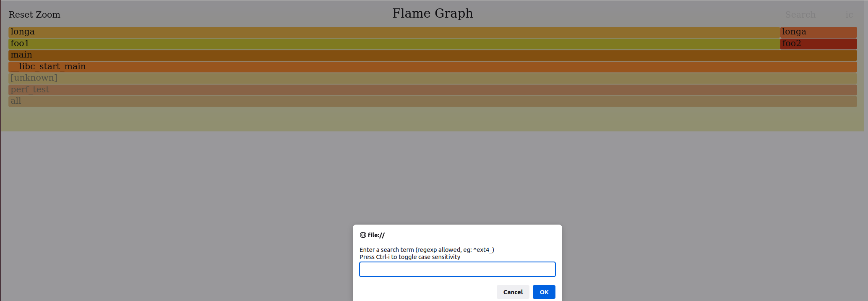Zoom into the __libc_start_main frame
Screen dimensions: 868x301
[432, 67]
